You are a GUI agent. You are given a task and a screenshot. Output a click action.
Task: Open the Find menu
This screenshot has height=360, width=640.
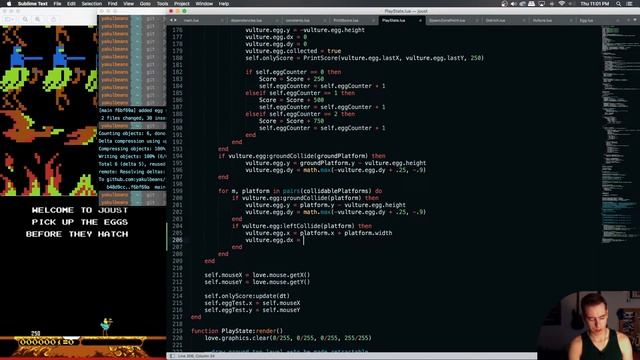coord(112,4)
